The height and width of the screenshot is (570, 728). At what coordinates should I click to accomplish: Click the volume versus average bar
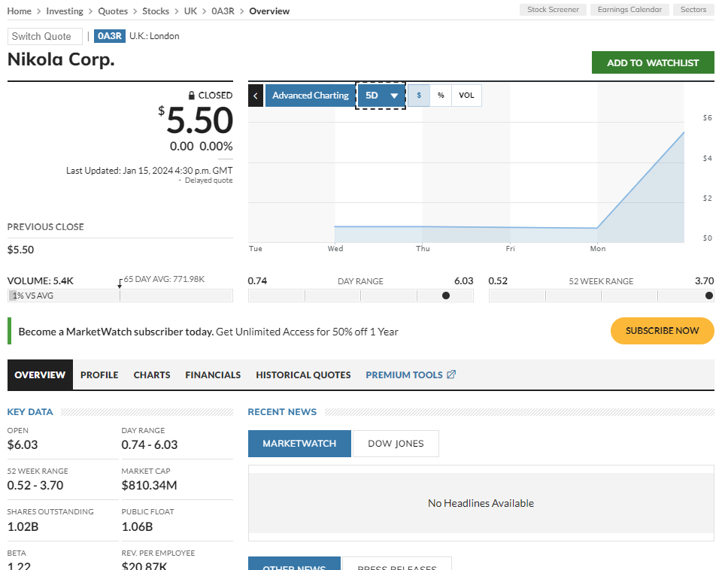tap(120, 296)
